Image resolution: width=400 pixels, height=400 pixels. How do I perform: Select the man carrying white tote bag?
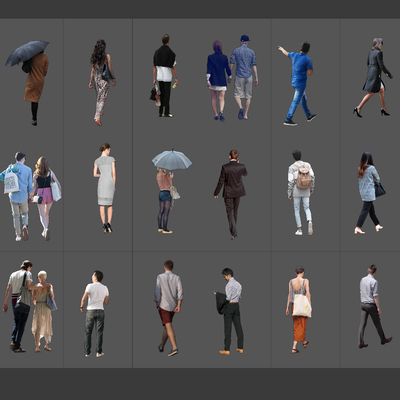click(18, 196)
